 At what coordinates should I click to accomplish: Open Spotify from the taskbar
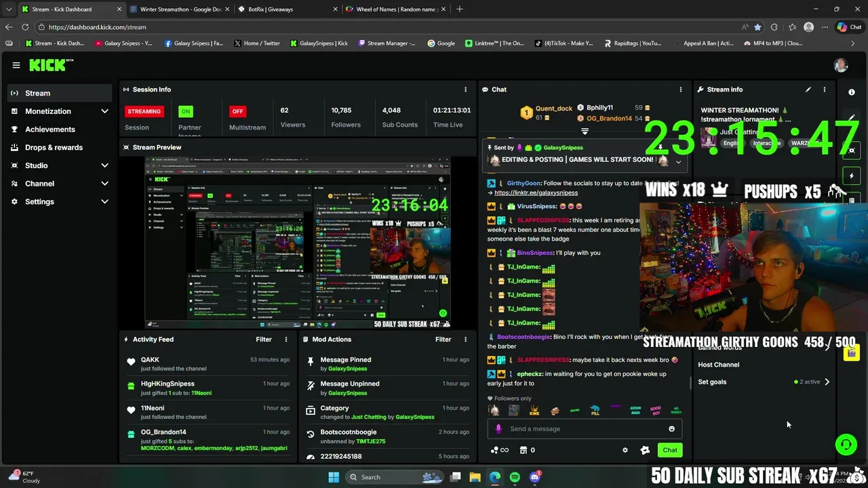[x=515, y=477]
